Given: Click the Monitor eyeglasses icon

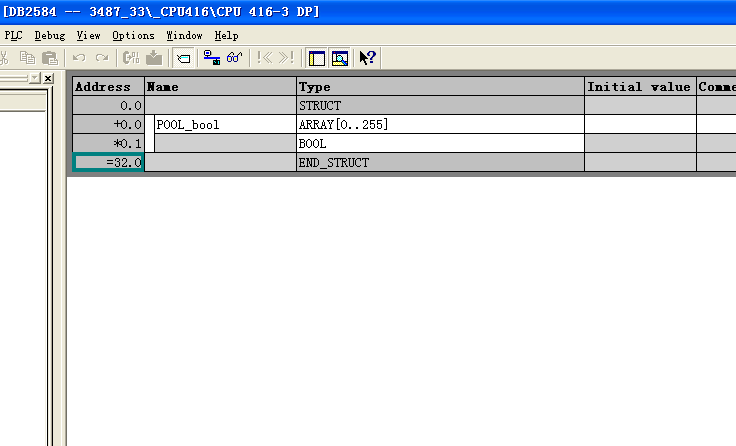Looking at the screenshot, I should click(x=234, y=58).
